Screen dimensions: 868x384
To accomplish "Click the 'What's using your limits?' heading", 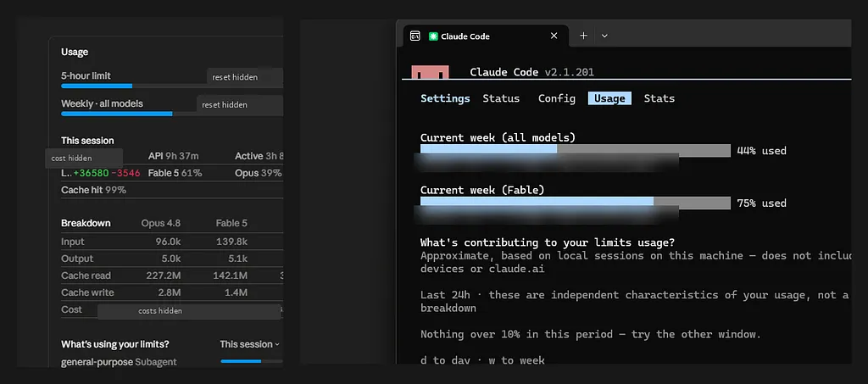I will 115,344.
